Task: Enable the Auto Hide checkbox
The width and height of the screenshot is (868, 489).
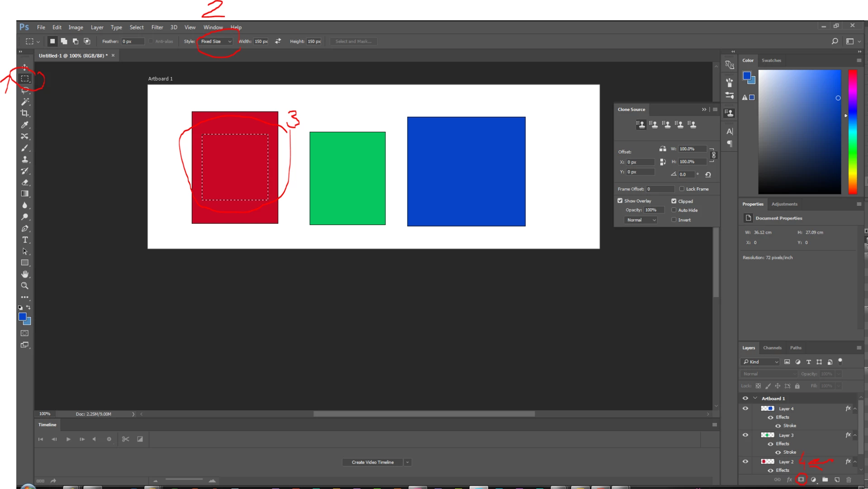Action: point(674,210)
